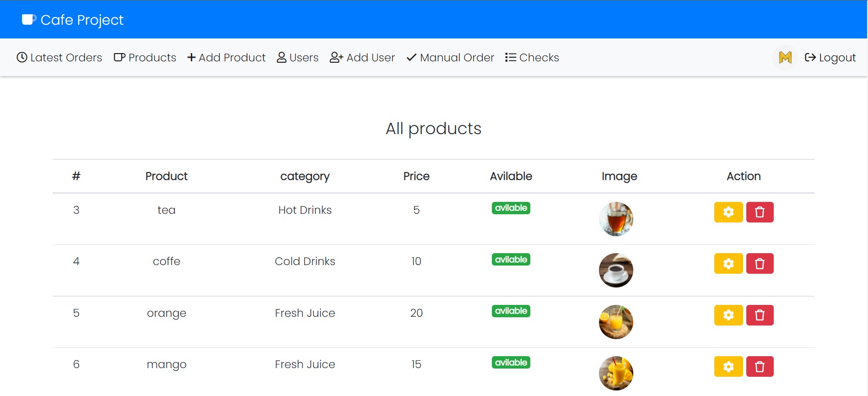Select Add User in navigation
This screenshot has height=396, width=868.
[x=362, y=58]
